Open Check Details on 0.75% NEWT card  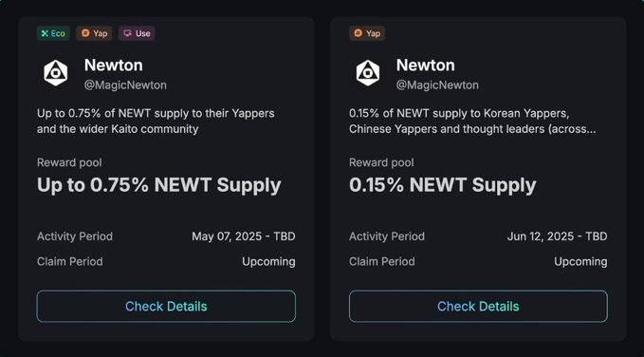coord(166,307)
